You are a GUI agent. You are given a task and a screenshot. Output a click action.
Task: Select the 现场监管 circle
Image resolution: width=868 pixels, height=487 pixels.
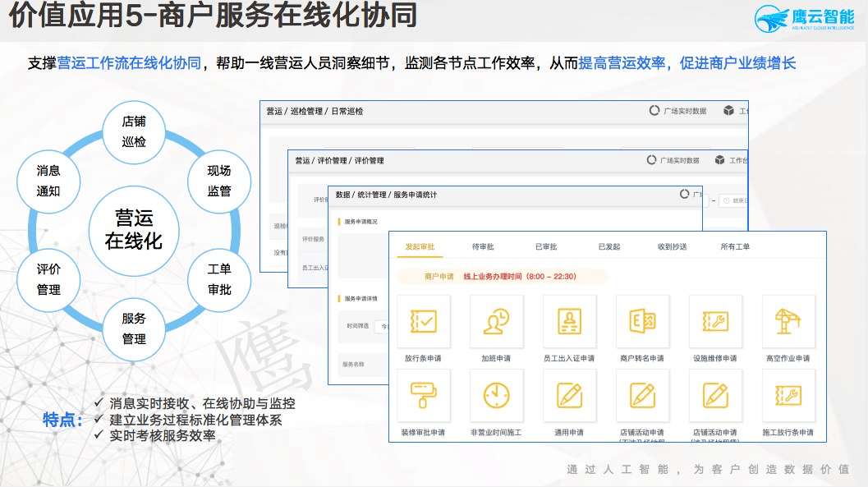[219, 181]
